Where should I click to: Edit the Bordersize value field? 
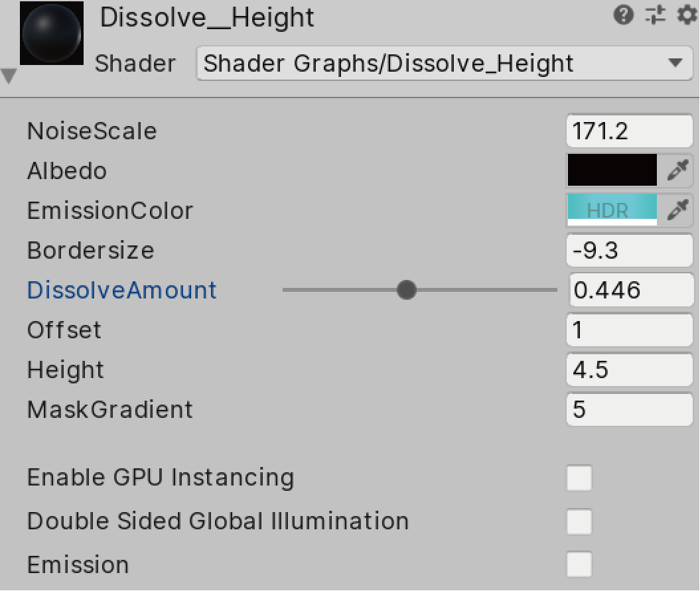630,251
